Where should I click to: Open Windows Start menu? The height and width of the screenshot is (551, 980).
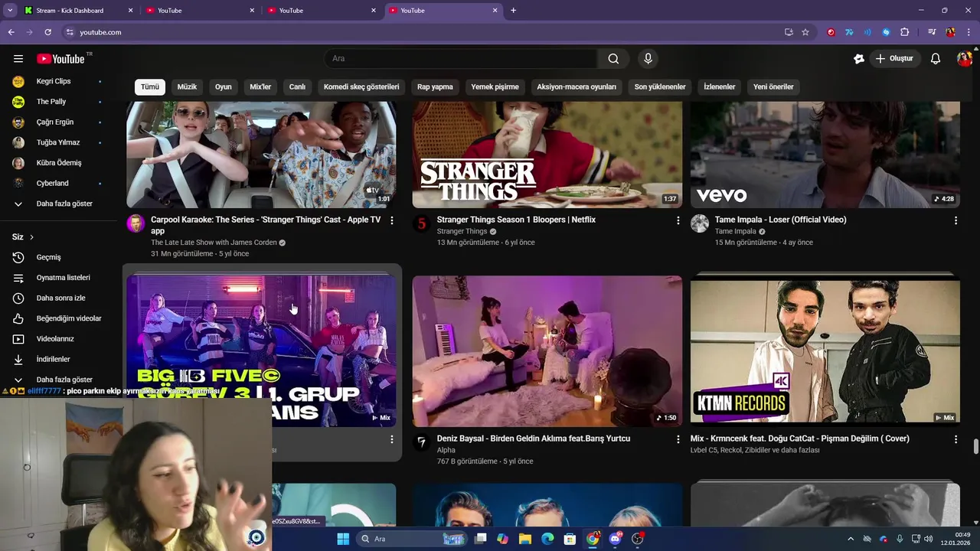[x=343, y=539]
